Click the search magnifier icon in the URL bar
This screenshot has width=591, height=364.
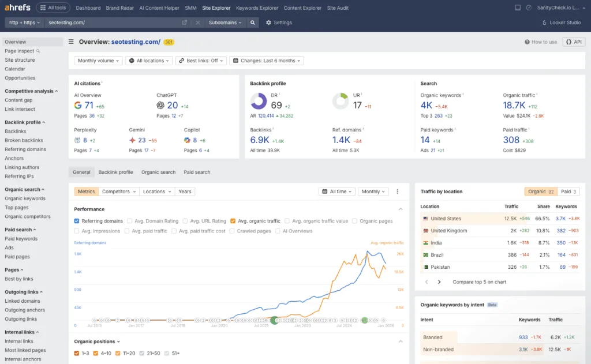click(253, 22)
